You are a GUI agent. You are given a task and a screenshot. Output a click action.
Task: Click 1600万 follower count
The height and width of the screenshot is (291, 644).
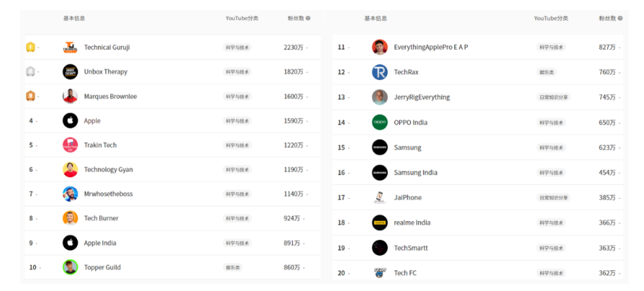(294, 97)
